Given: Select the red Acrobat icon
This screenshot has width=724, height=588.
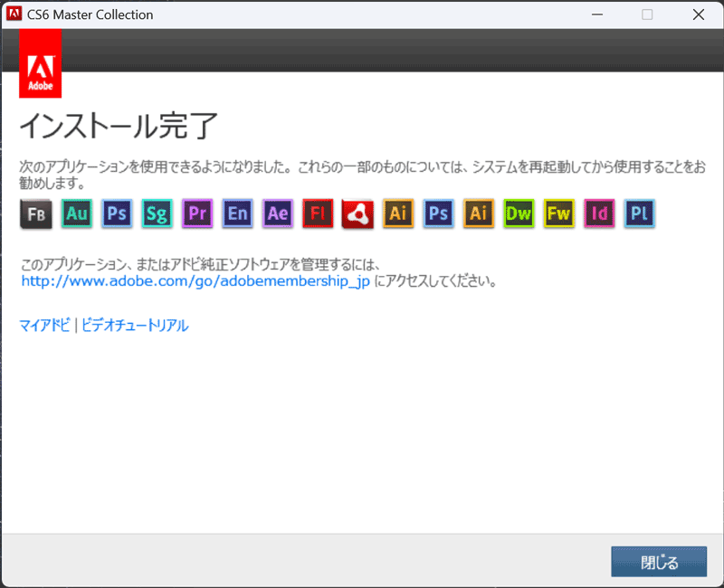Looking at the screenshot, I should [357, 213].
